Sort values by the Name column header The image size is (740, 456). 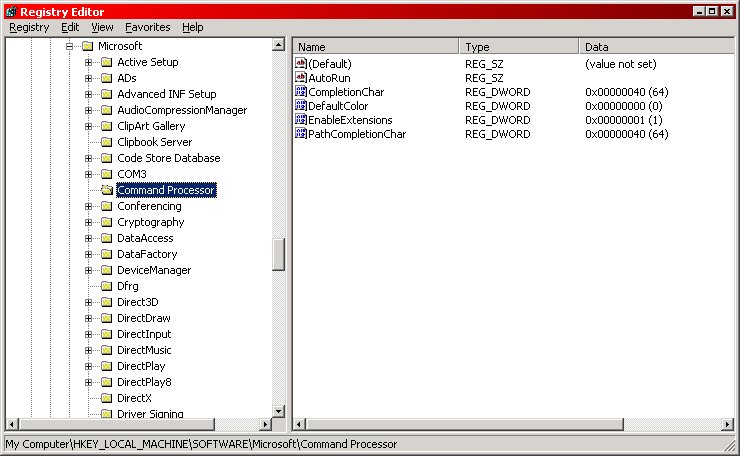pyautogui.click(x=376, y=47)
